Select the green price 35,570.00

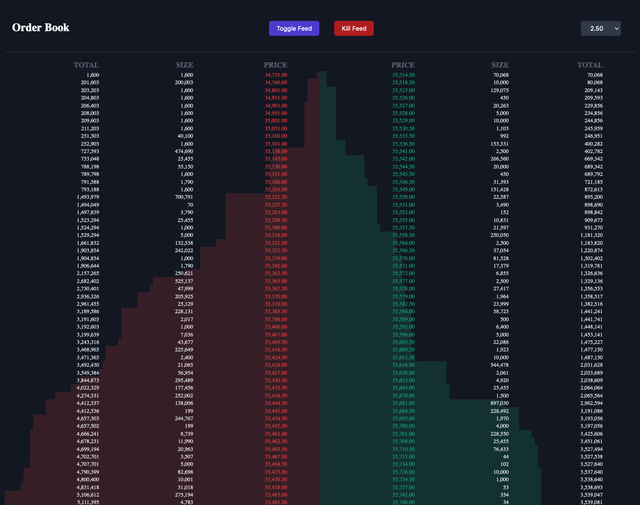(404, 258)
